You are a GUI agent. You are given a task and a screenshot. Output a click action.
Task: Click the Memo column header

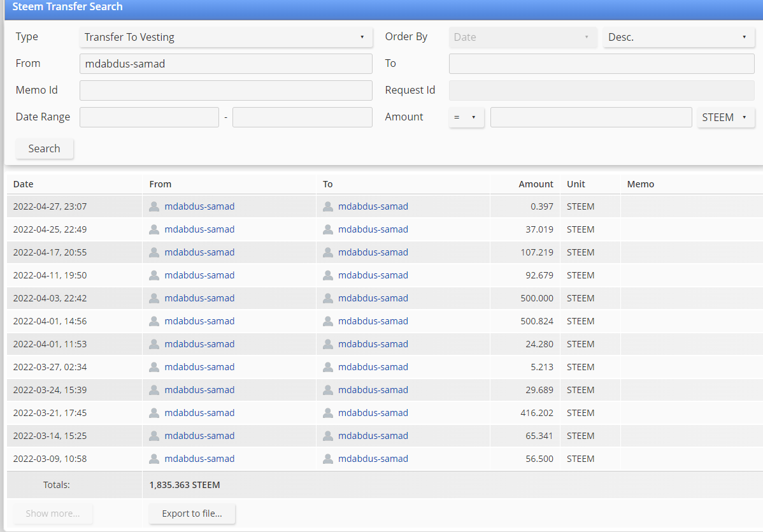pyautogui.click(x=640, y=184)
